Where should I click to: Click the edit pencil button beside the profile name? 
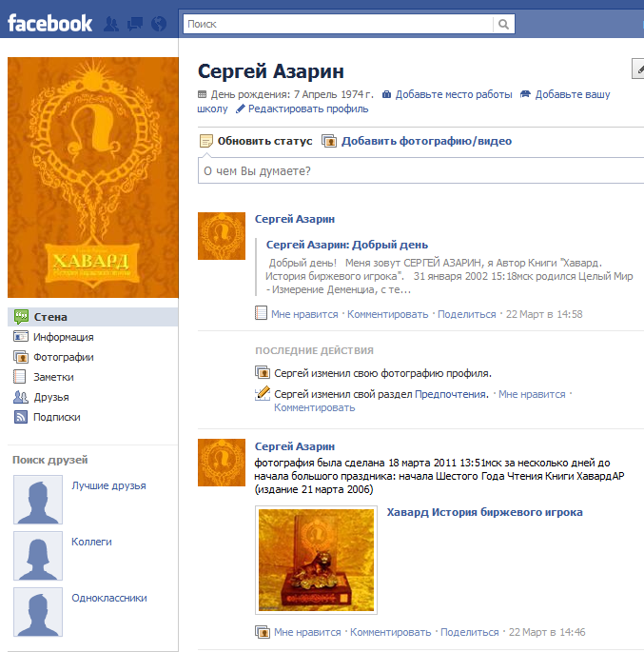click(638, 69)
